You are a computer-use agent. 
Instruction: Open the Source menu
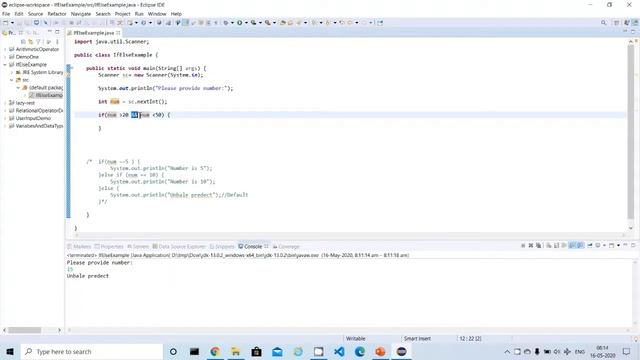[x=36, y=14]
